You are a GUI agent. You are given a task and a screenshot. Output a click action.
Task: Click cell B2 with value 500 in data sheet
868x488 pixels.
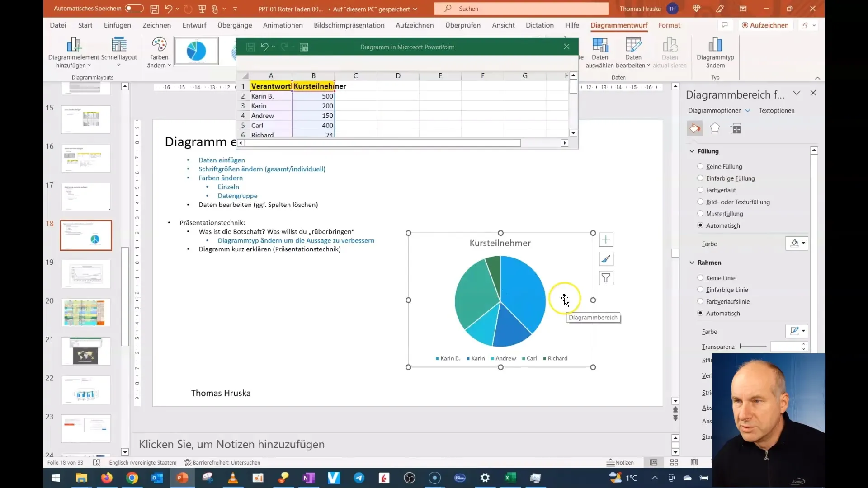tap(313, 96)
